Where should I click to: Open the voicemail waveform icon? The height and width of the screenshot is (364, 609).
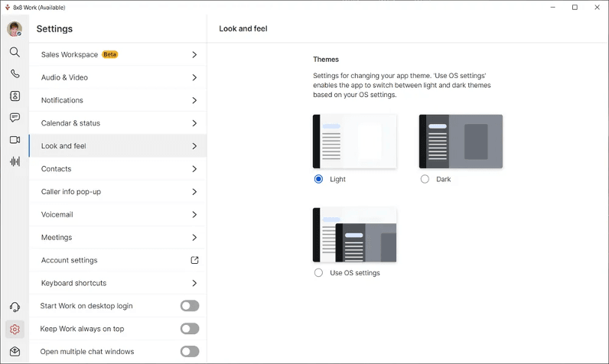tap(15, 161)
